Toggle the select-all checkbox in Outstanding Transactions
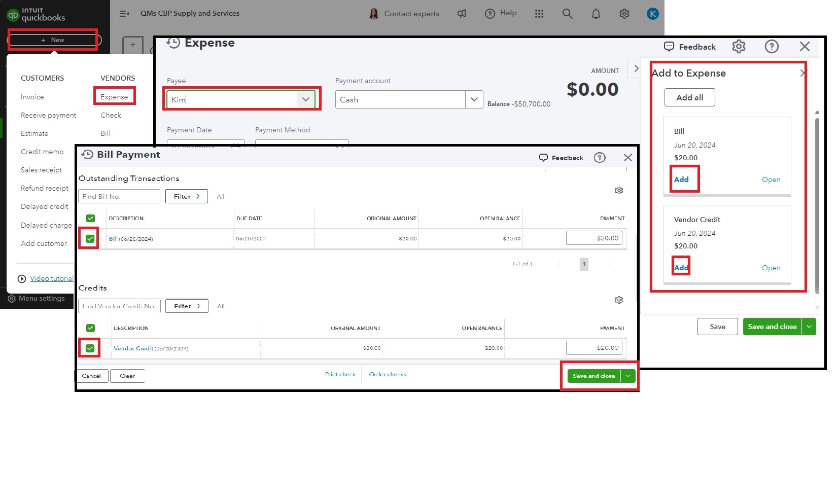 pos(90,218)
